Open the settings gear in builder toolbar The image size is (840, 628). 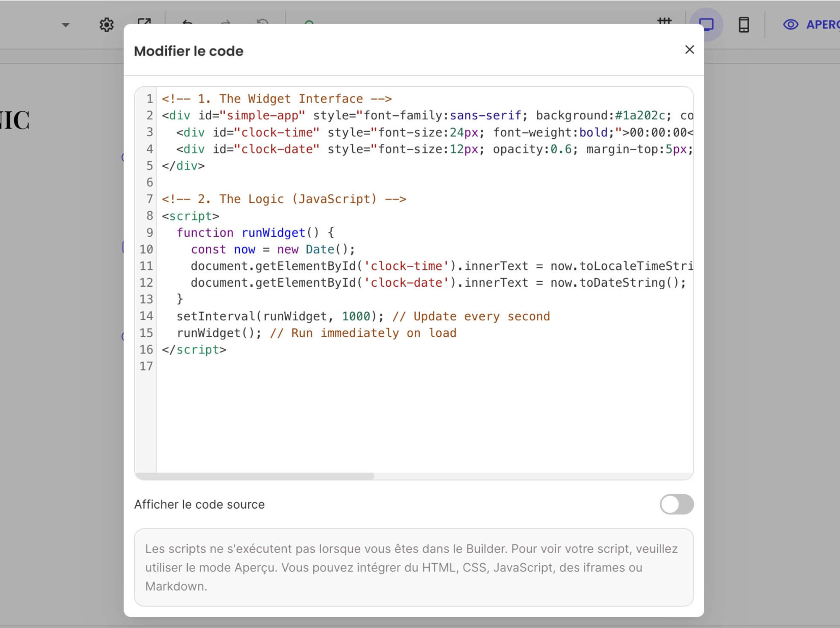106,24
